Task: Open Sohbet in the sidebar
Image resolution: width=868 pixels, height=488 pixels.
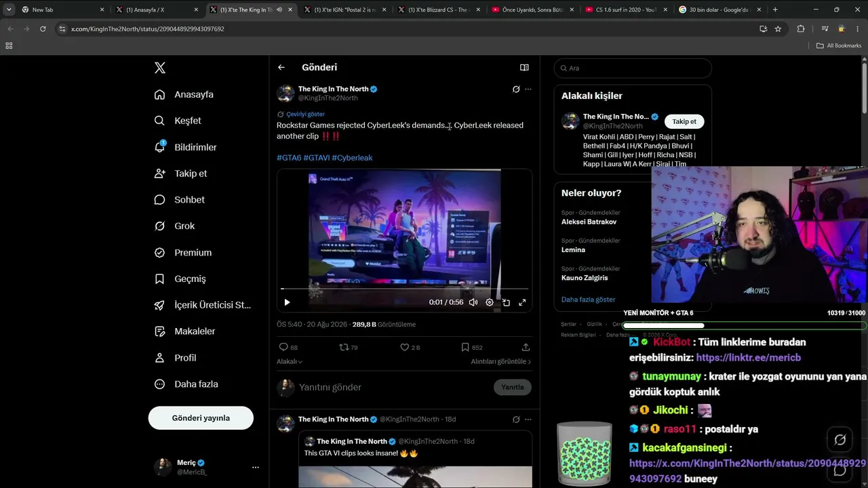Action: pos(179,200)
